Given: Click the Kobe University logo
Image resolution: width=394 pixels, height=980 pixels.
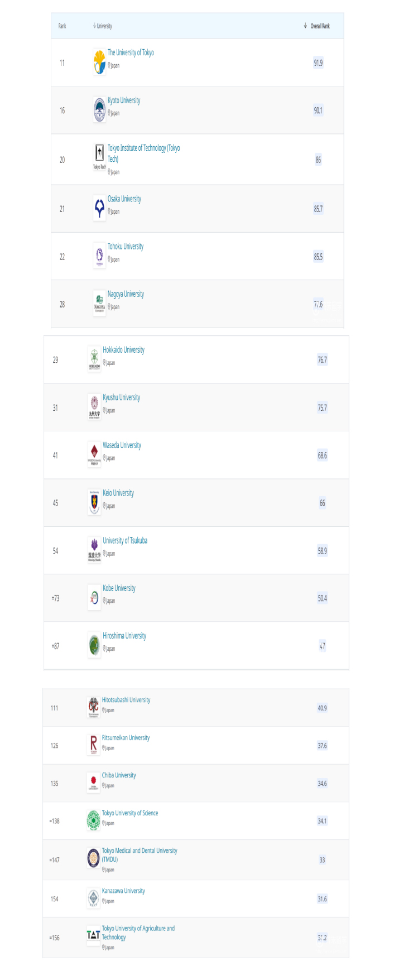Looking at the screenshot, I should coord(94,598).
